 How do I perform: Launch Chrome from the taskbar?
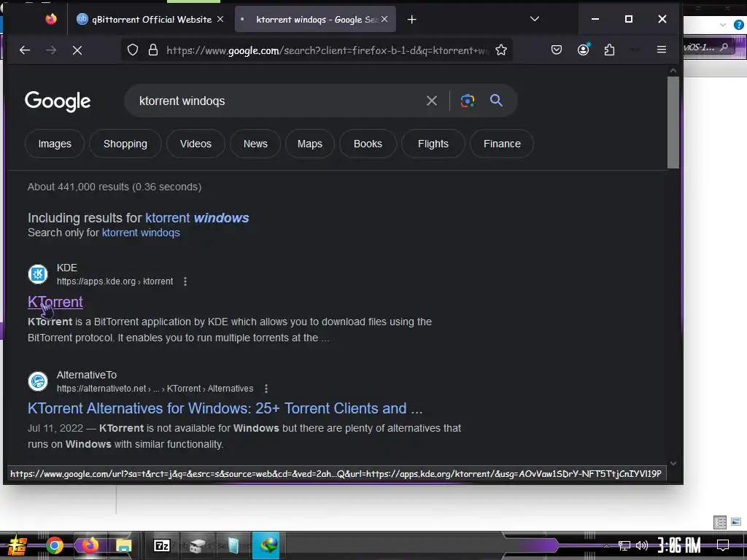(x=54, y=545)
